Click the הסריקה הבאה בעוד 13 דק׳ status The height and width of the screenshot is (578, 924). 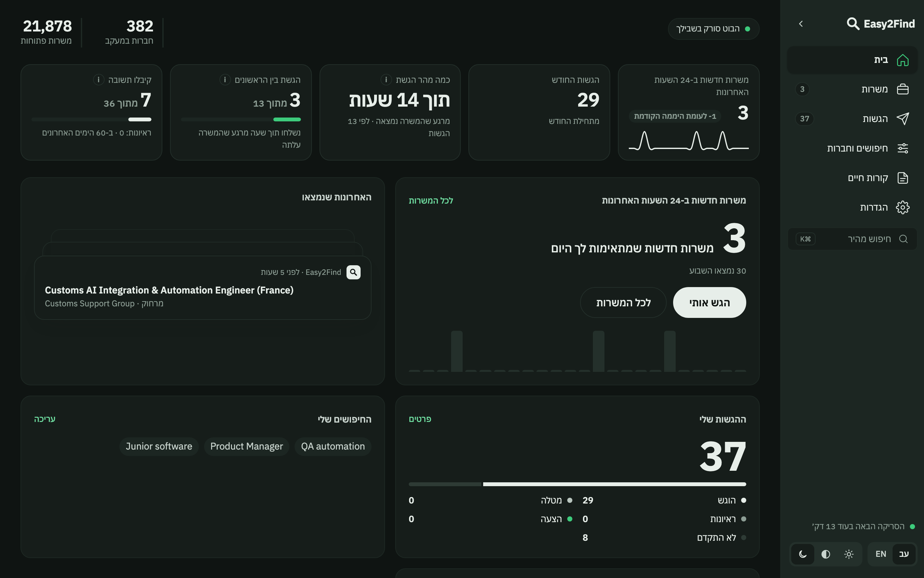863,526
